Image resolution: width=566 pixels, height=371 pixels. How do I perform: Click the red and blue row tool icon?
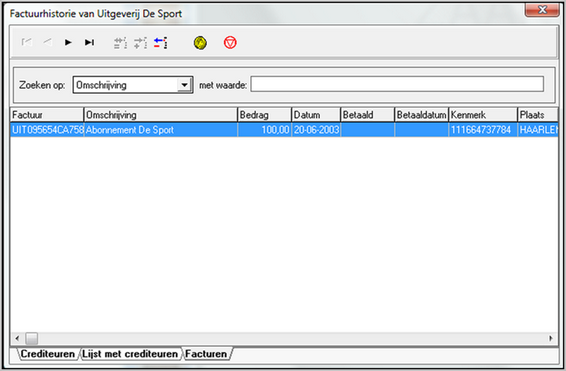point(161,43)
